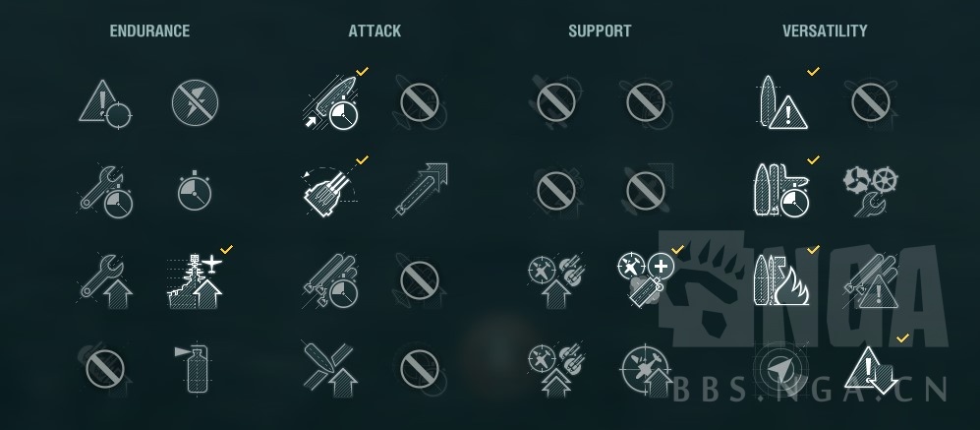Click the SUPPORT column heading
Image resolution: width=980 pixels, height=430 pixels.
[x=600, y=31]
